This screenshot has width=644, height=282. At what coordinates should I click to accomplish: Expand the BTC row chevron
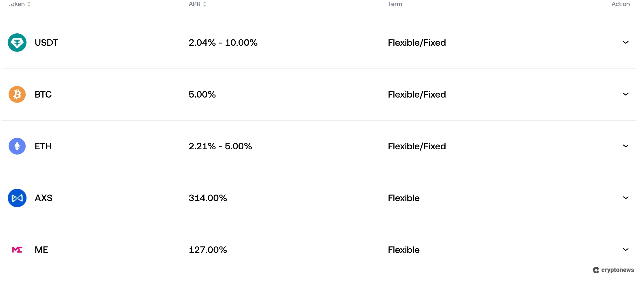[x=626, y=94]
